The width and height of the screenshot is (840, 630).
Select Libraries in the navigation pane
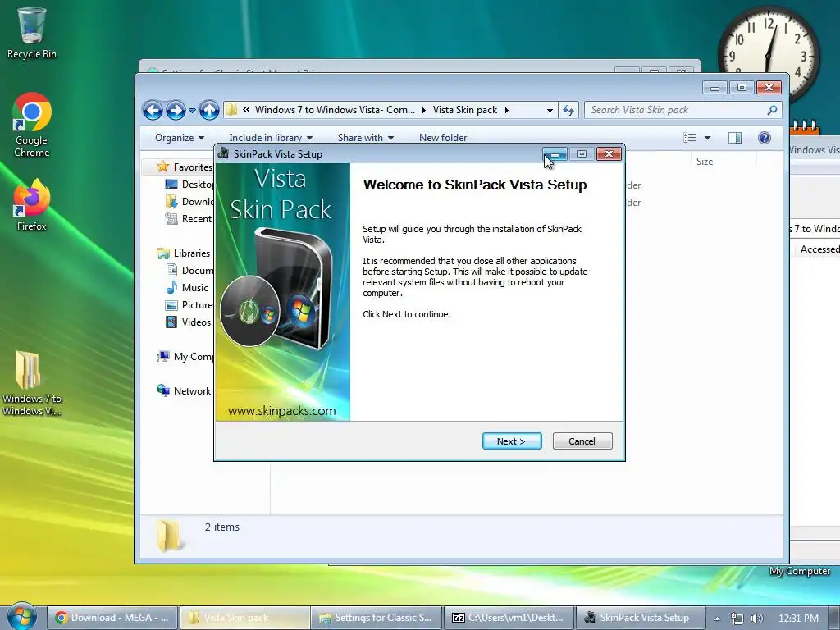(x=183, y=253)
